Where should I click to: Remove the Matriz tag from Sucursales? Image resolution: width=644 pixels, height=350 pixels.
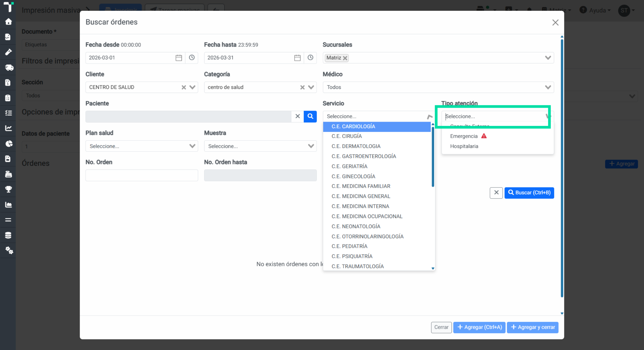[x=345, y=58]
